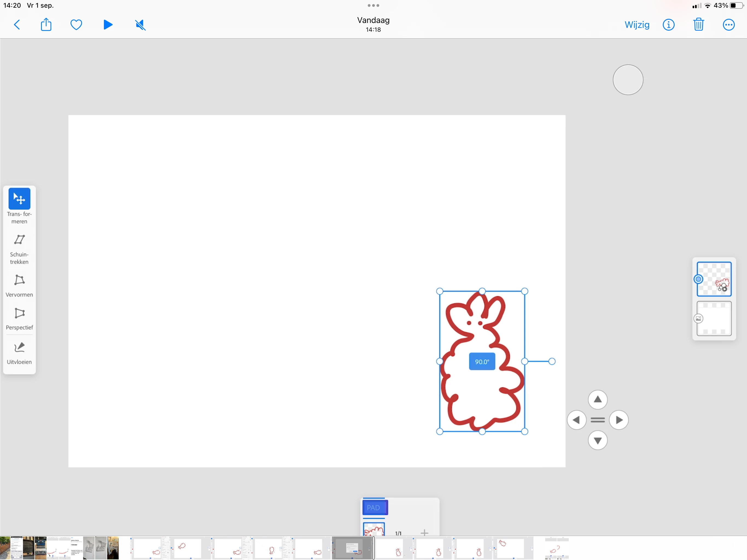Nudge selection up with arrow button
The image size is (747, 560).
(x=597, y=399)
